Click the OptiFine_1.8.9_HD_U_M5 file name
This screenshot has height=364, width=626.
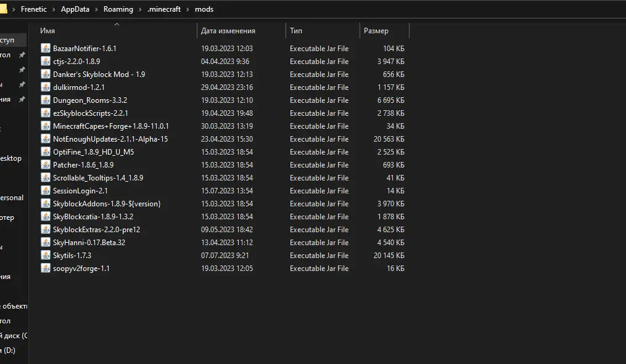tap(93, 152)
